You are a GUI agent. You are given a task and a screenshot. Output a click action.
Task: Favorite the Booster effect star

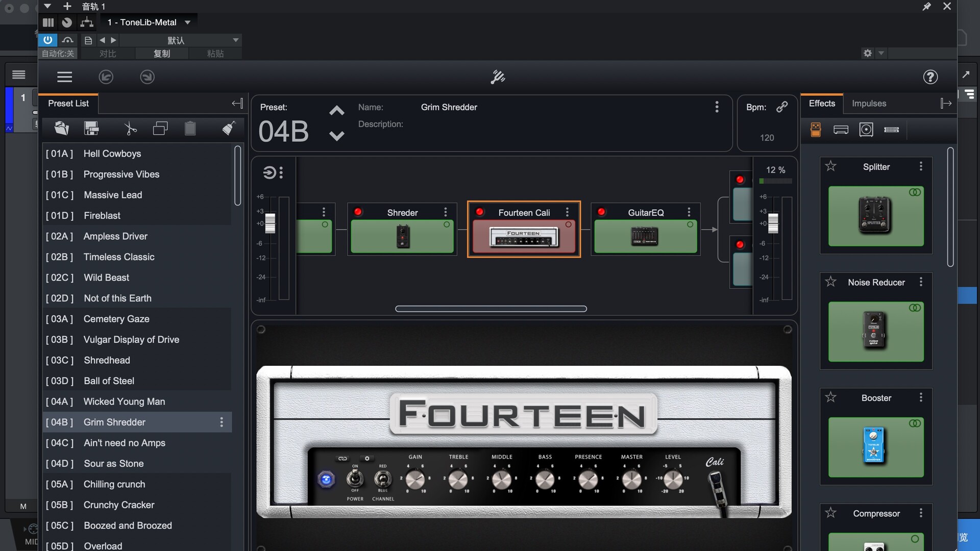tap(830, 397)
